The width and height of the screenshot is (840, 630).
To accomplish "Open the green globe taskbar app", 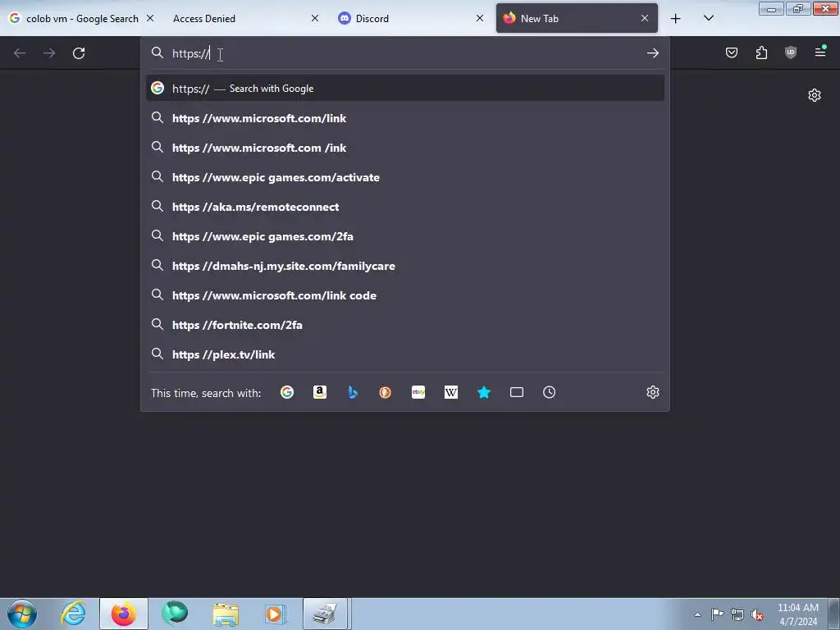I will (175, 614).
